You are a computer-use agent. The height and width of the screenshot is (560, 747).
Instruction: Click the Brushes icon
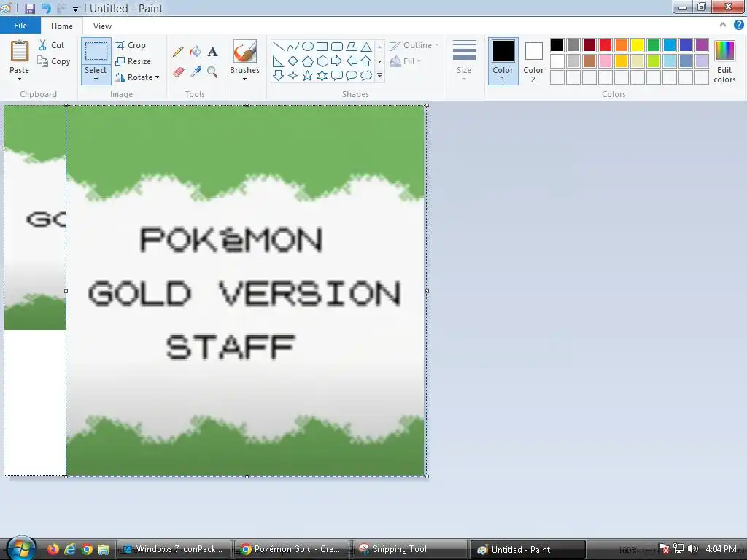(x=245, y=51)
